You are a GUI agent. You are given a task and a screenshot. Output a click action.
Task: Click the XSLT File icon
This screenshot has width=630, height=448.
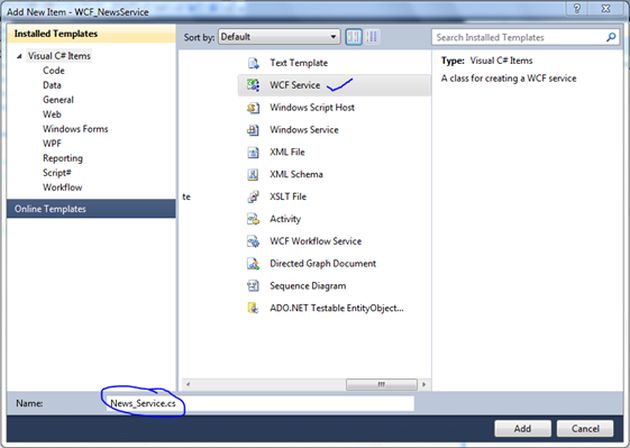tap(253, 197)
